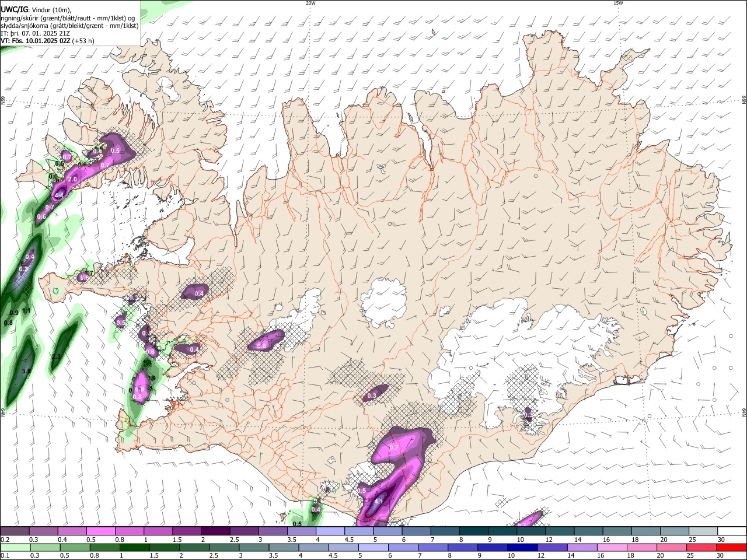Click the 3.8 precipitation value offshore west

[26, 371]
